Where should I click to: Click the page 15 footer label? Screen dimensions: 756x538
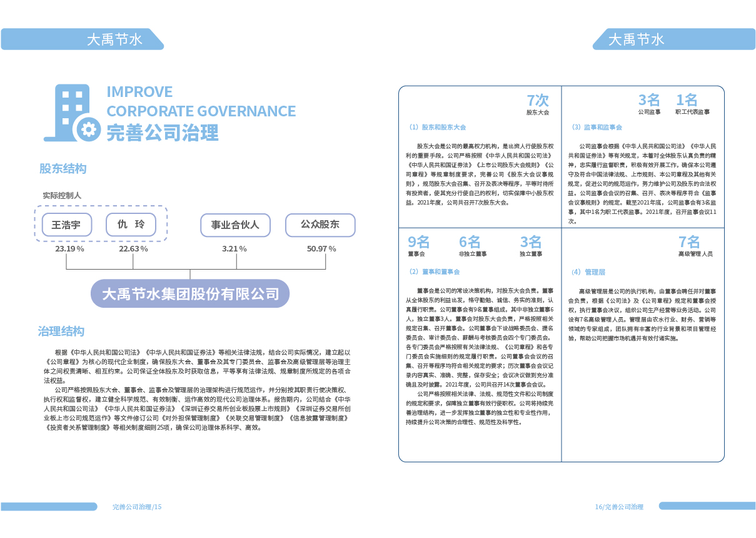coord(137,507)
